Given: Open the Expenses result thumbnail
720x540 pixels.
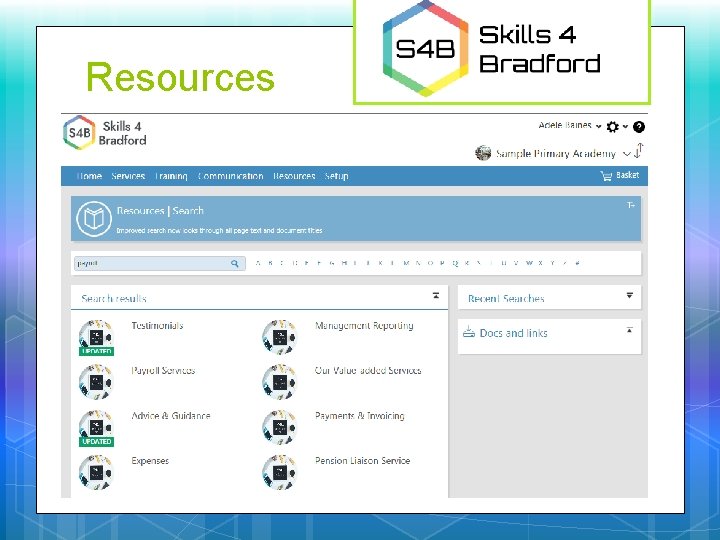Looking at the screenshot, I should click(x=96, y=472).
